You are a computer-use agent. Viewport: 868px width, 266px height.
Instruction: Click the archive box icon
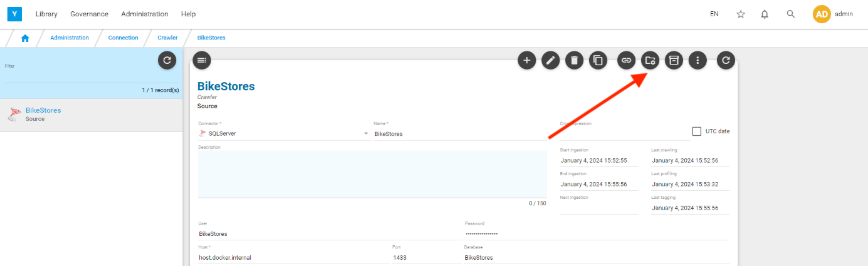pyautogui.click(x=674, y=61)
